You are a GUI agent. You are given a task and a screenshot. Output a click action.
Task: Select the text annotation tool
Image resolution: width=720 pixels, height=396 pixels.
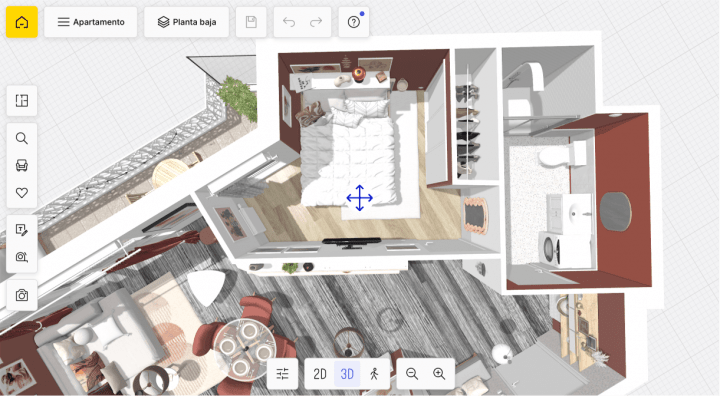coord(22,230)
